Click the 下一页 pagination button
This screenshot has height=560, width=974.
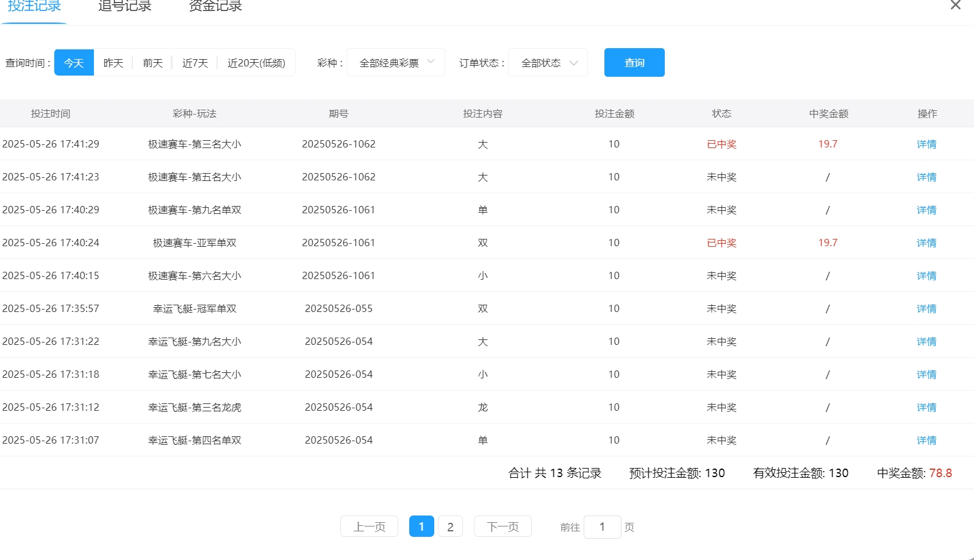(503, 526)
